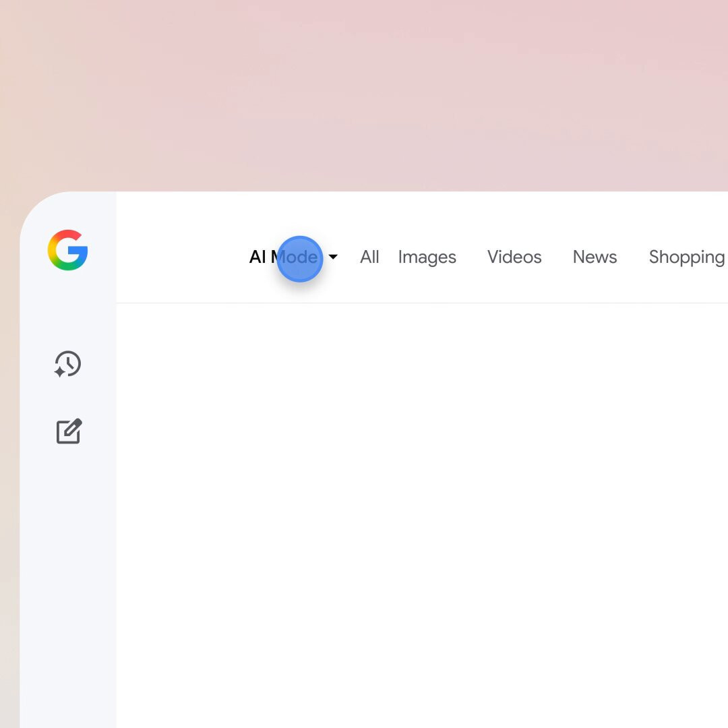Image resolution: width=728 pixels, height=728 pixels.
Task: Pick the News search filter
Action: point(595,257)
